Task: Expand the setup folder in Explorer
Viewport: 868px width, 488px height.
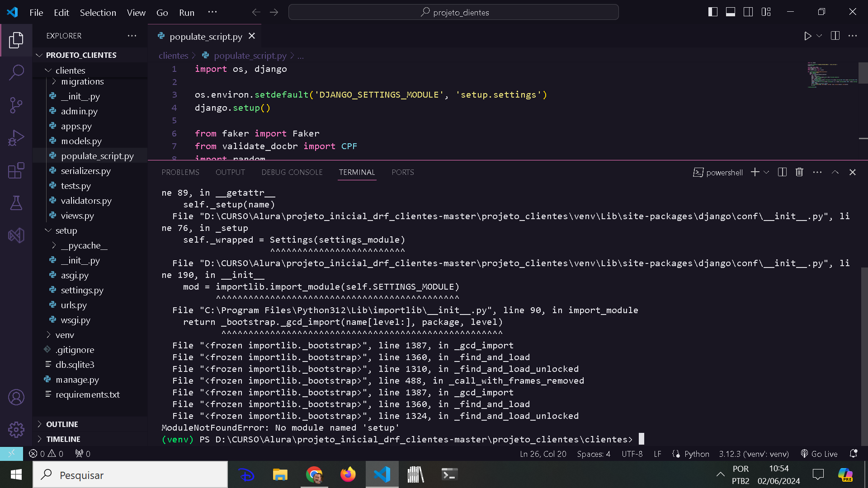Action: pyautogui.click(x=66, y=230)
